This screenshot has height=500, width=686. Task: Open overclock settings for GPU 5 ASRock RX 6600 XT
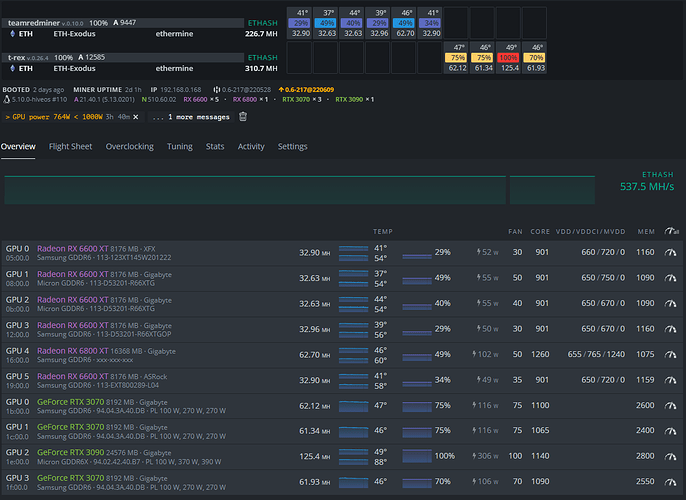pos(670,380)
